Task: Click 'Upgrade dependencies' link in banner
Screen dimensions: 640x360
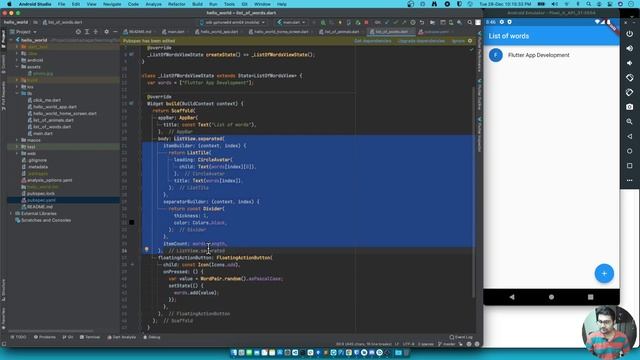Action: [421, 41]
